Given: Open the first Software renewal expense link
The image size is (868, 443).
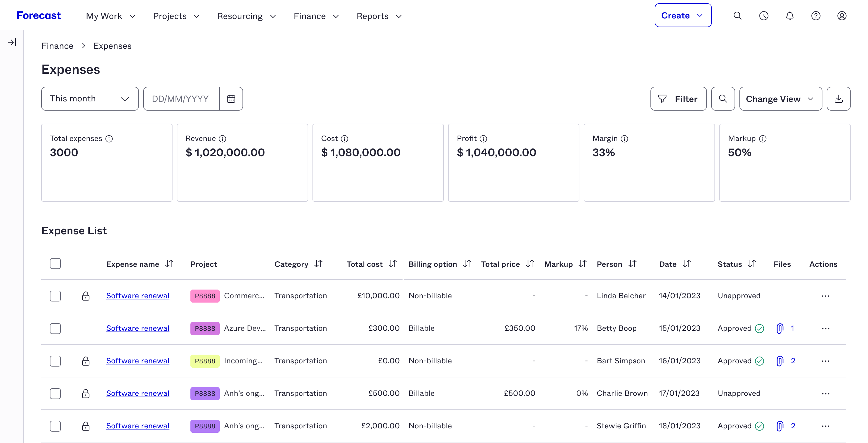Looking at the screenshot, I should pyautogui.click(x=138, y=296).
